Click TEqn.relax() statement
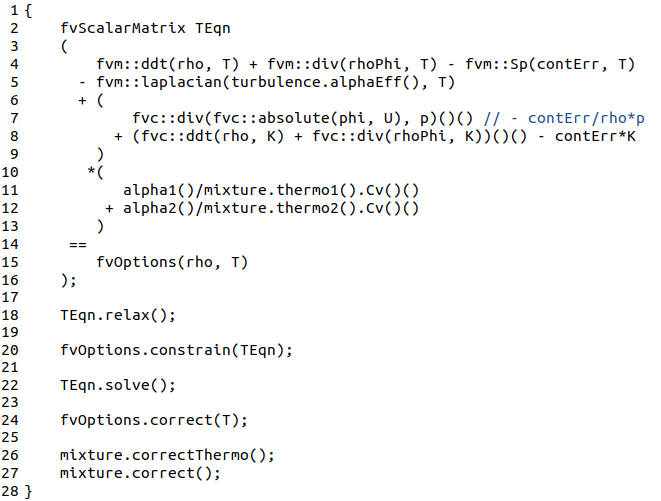Image resolution: width=661 pixels, height=501 pixels. point(118,315)
